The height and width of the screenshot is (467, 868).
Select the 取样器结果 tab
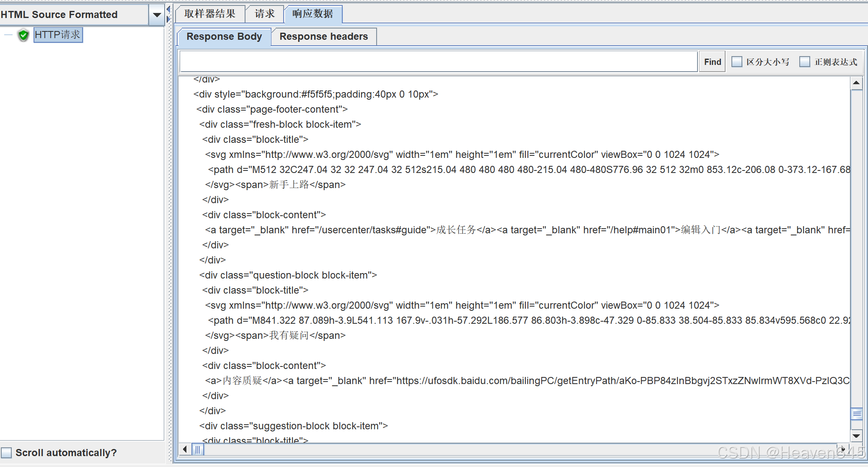point(209,14)
